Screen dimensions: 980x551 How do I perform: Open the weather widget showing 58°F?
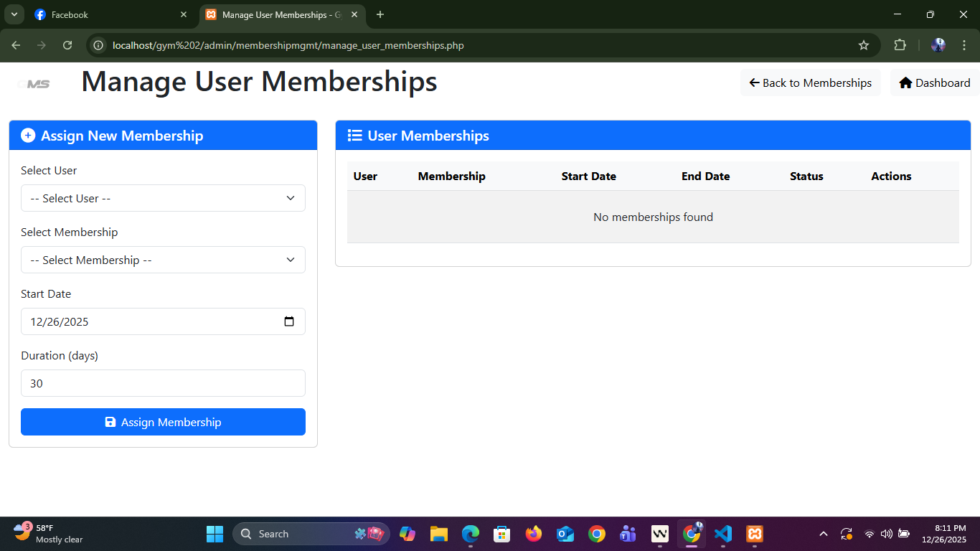[x=49, y=534]
